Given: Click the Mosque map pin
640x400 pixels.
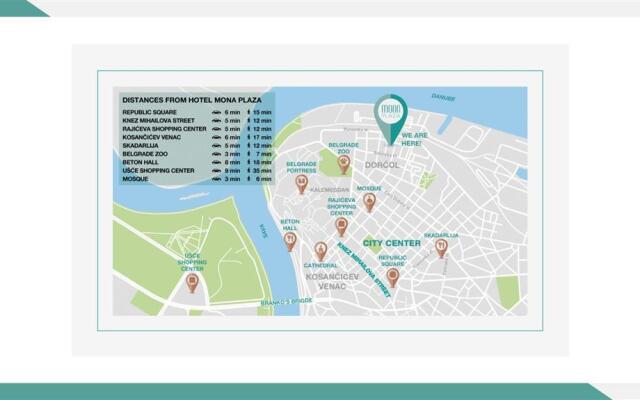Looking at the screenshot, I should (369, 202).
